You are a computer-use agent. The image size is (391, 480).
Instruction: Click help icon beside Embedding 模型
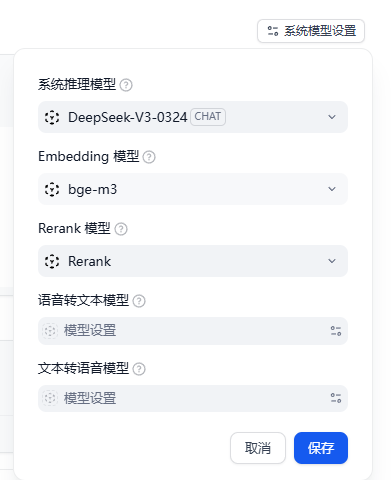(x=149, y=157)
